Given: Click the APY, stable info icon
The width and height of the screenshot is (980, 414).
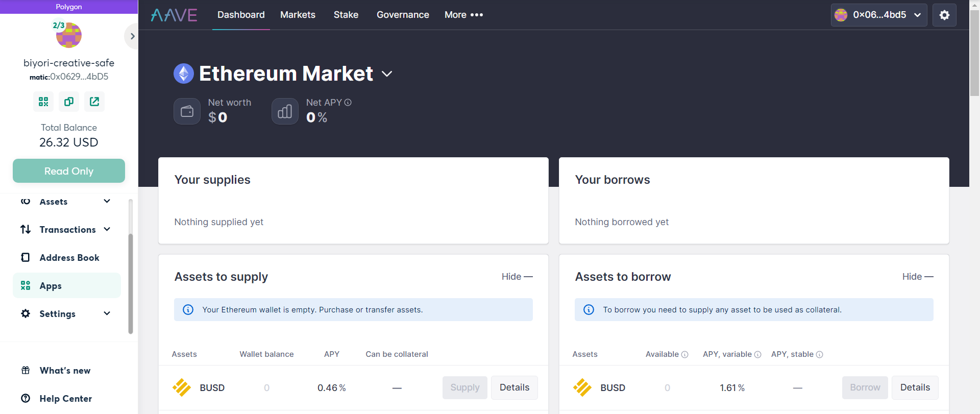Looking at the screenshot, I should point(820,354).
